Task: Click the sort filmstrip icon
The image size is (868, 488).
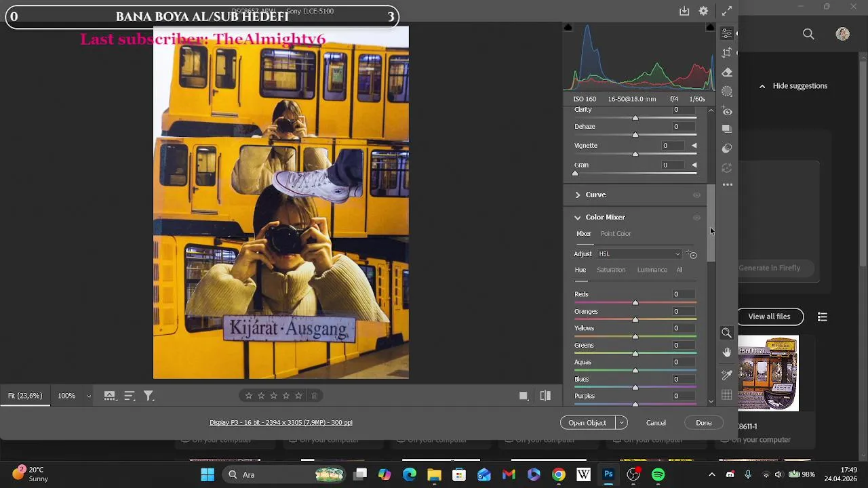Action: click(130, 396)
